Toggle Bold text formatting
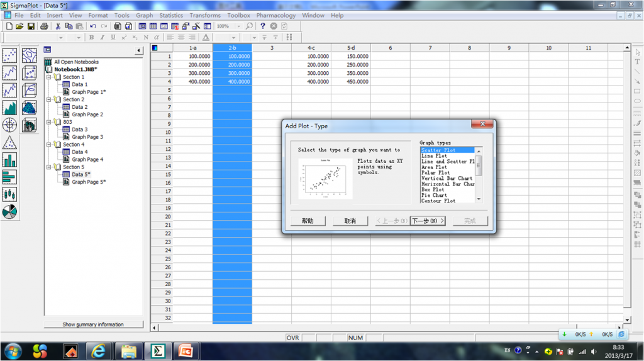Viewport: 644px width, 361px height. [x=92, y=37]
